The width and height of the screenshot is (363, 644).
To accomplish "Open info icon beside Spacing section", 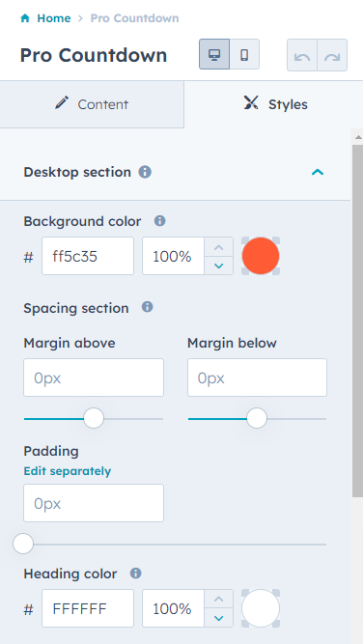I will tap(148, 307).
